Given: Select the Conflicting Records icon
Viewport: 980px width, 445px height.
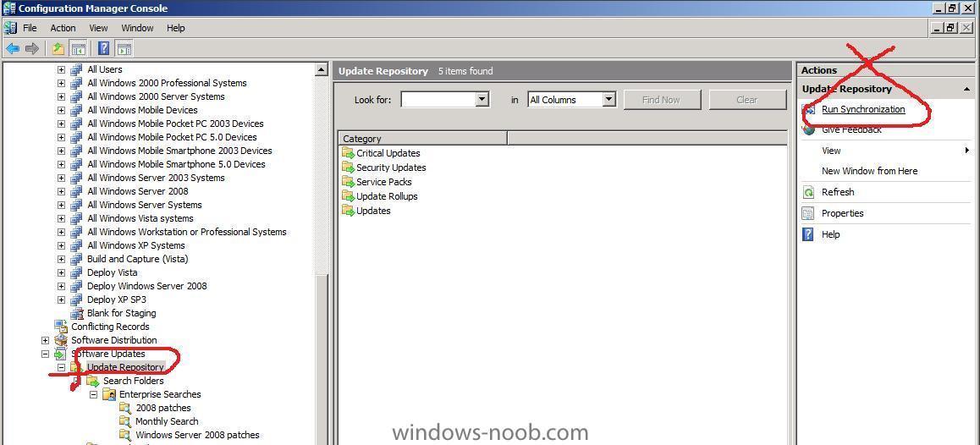Looking at the screenshot, I should [61, 327].
